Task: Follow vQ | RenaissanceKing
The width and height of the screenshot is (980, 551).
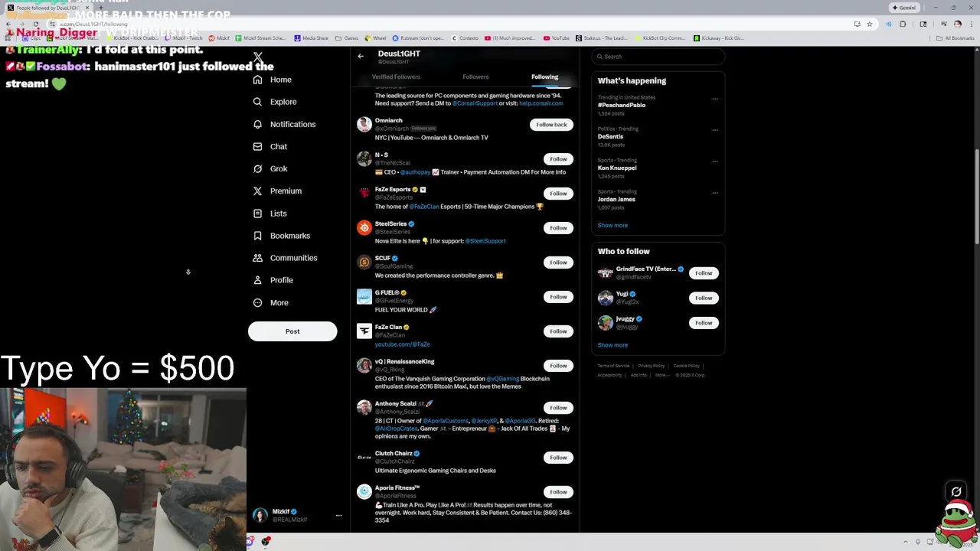Action: click(558, 366)
